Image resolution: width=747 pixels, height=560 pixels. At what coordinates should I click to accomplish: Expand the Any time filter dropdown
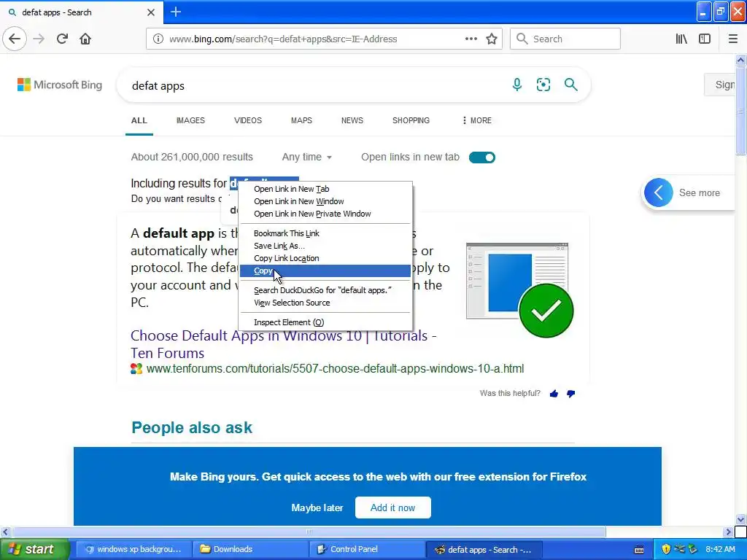pos(307,157)
